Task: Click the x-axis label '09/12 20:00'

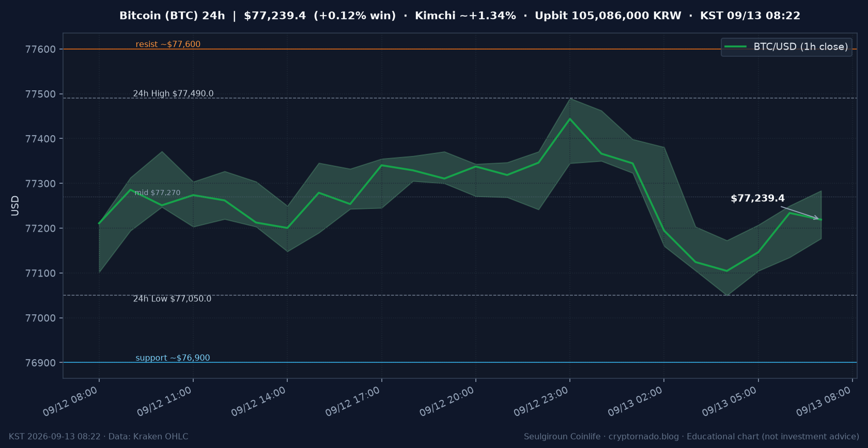Action: pos(447,402)
